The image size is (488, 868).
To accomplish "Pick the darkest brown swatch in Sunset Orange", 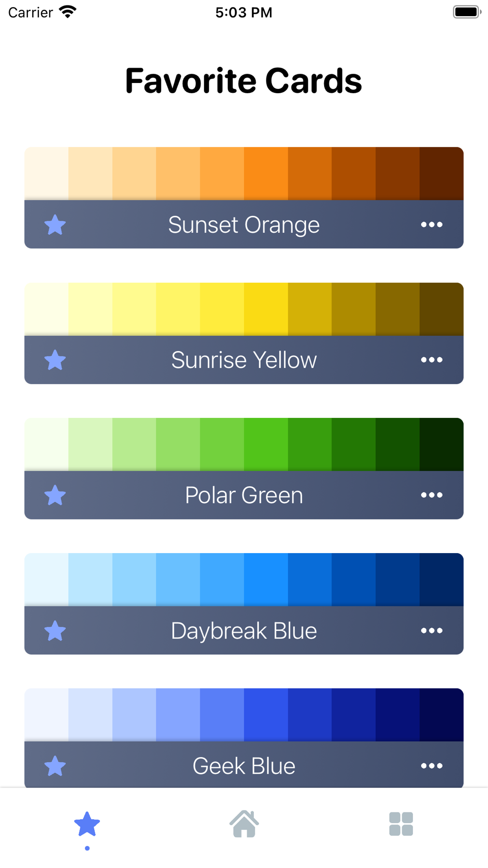I will [x=442, y=174].
